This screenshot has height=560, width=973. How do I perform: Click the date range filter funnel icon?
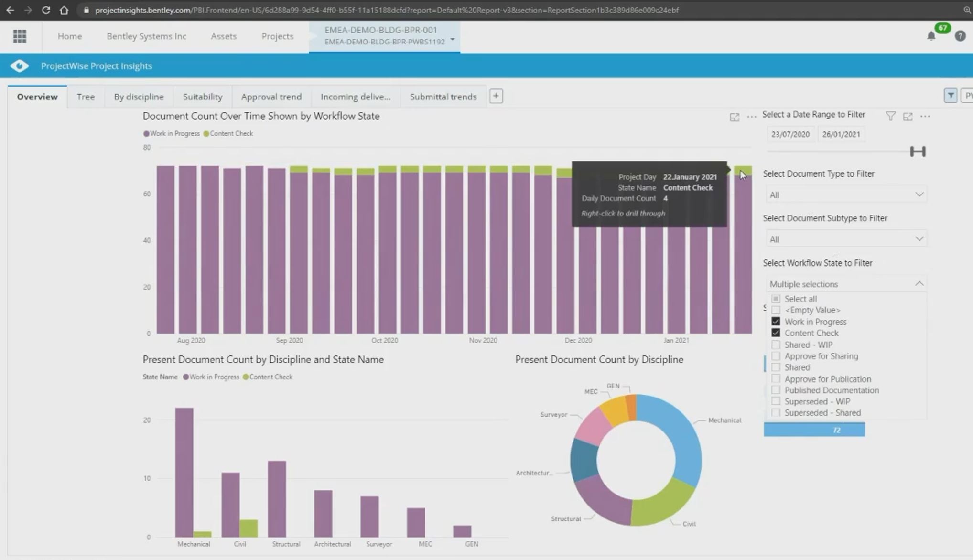[890, 116]
